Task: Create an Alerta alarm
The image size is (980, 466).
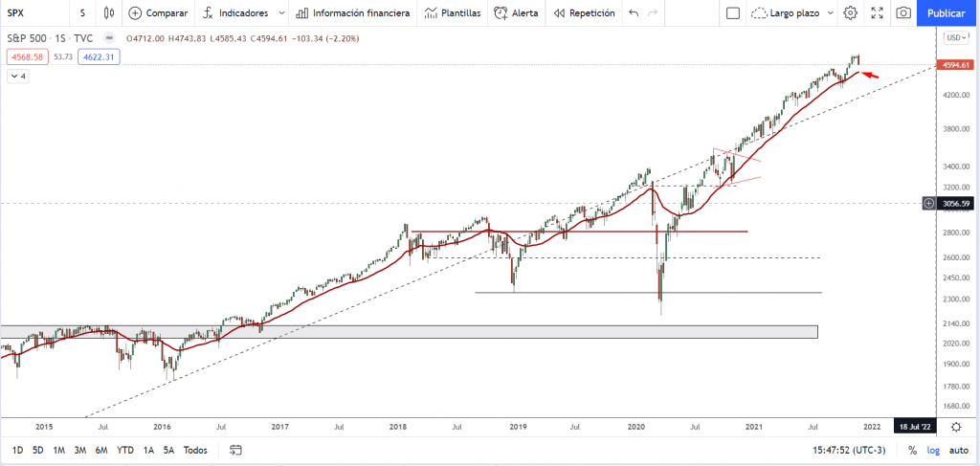Action: click(516, 12)
